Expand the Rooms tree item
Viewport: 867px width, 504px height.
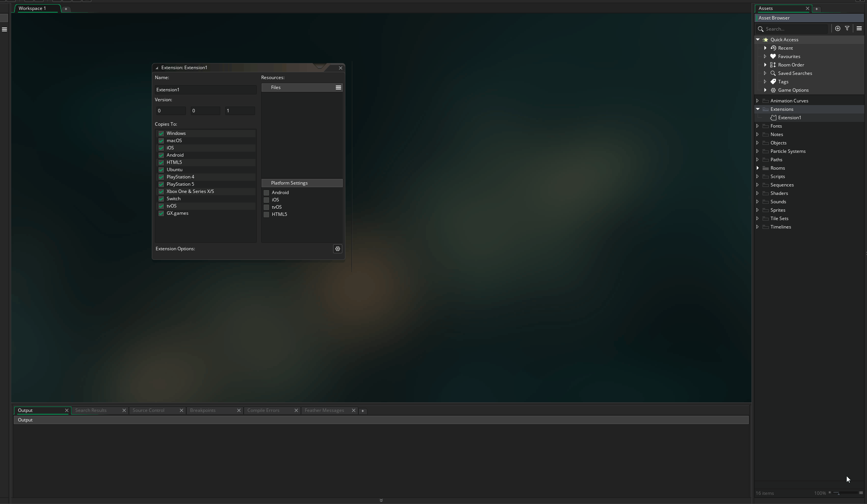tap(758, 168)
